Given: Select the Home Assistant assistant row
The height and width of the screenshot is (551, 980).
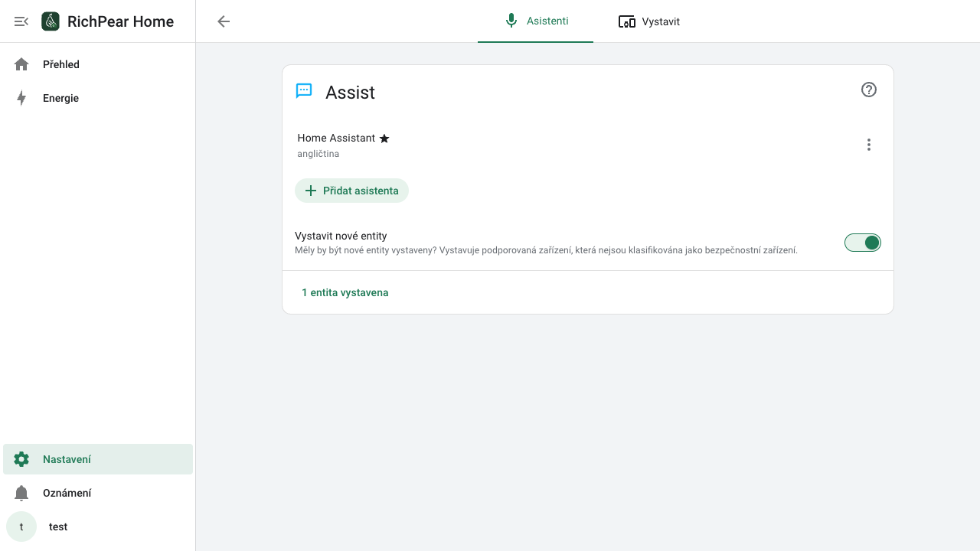Looking at the screenshot, I should pos(588,145).
